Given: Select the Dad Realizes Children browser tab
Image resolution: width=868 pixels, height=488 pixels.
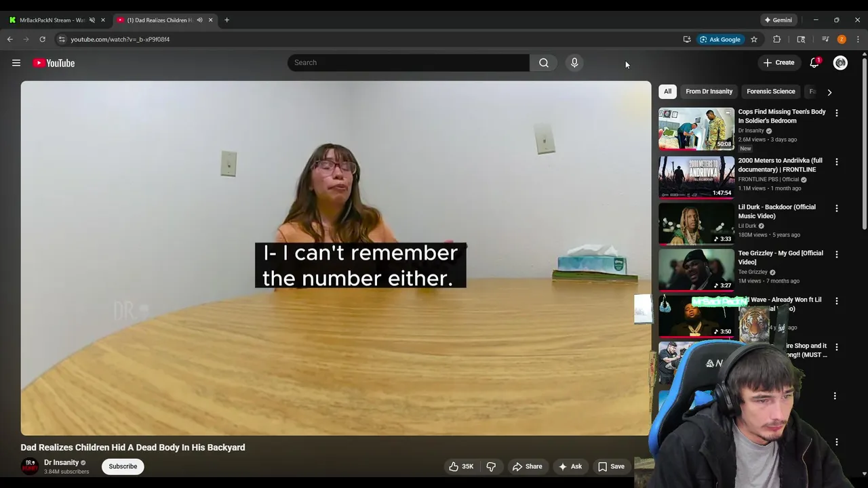Looking at the screenshot, I should [160, 20].
